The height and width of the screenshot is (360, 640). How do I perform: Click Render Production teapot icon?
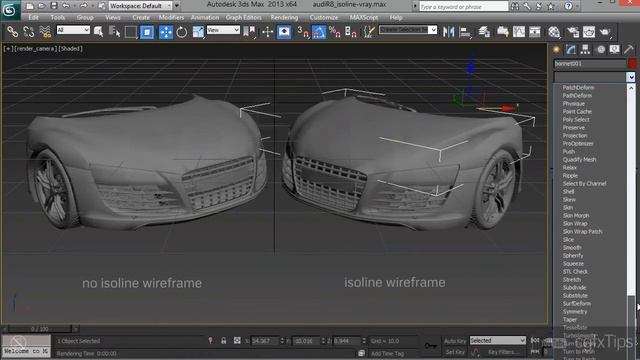tap(605, 31)
